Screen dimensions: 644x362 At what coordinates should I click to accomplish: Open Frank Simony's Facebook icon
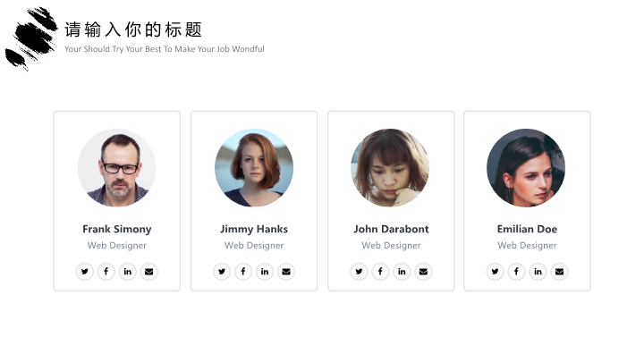[106, 272]
